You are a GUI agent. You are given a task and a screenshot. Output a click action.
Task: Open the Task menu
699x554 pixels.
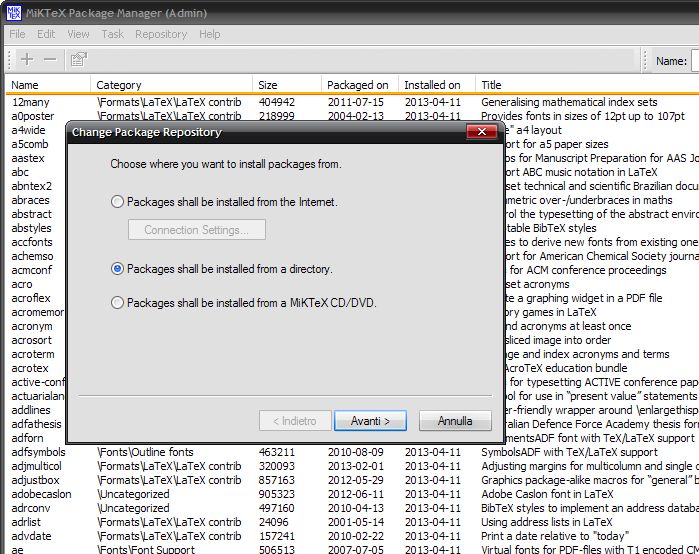pos(112,34)
